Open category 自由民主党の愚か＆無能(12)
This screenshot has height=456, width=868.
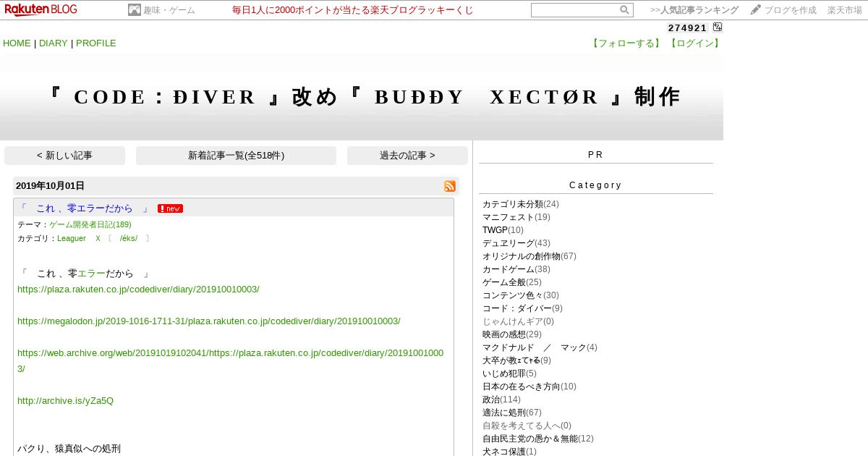click(x=538, y=439)
